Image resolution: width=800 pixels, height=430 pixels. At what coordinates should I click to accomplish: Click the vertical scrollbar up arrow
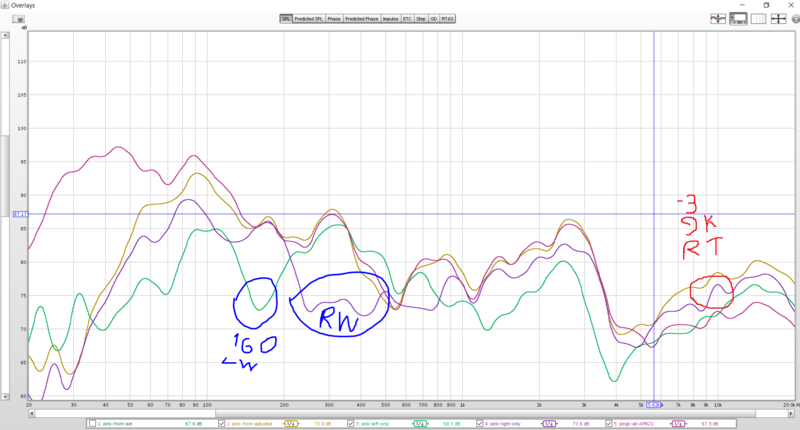(5, 35)
